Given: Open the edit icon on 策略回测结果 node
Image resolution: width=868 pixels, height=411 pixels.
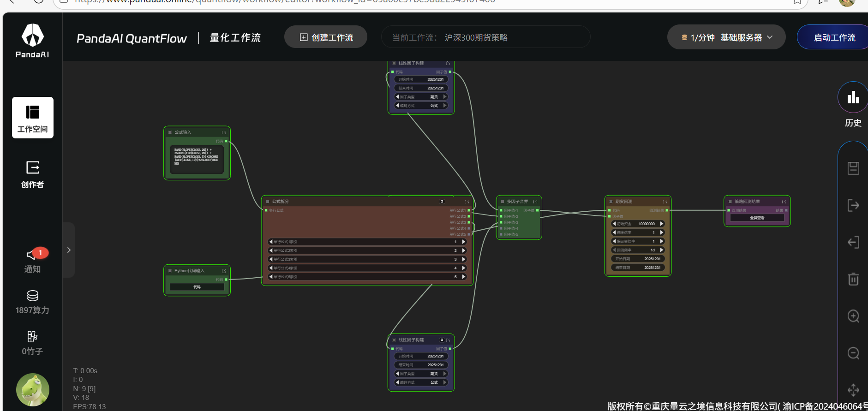Looking at the screenshot, I should point(784,202).
